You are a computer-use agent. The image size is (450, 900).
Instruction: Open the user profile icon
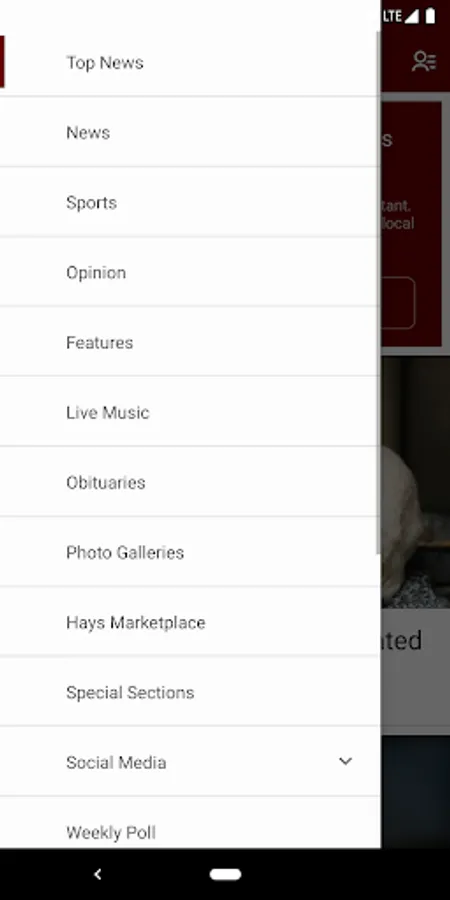[x=424, y=61]
